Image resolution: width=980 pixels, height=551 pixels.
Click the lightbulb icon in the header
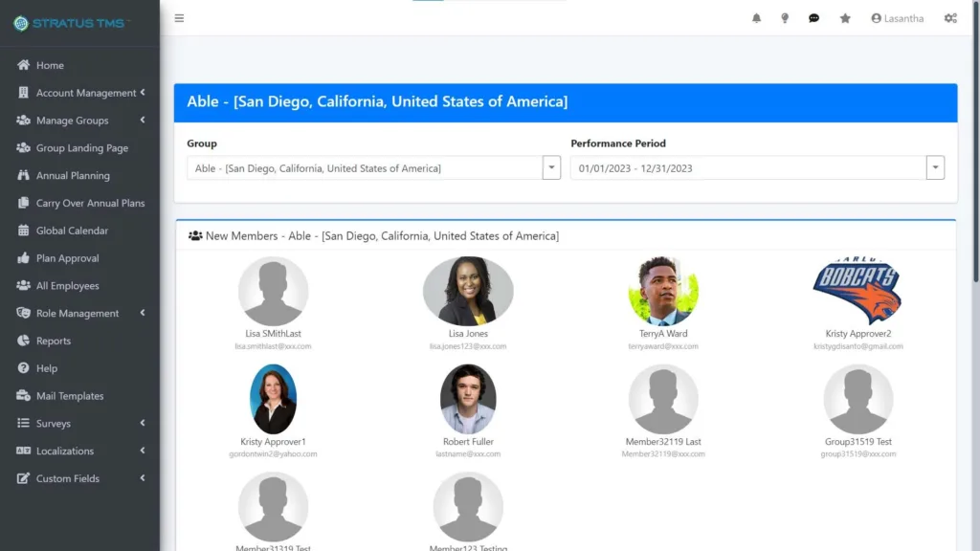785,18
